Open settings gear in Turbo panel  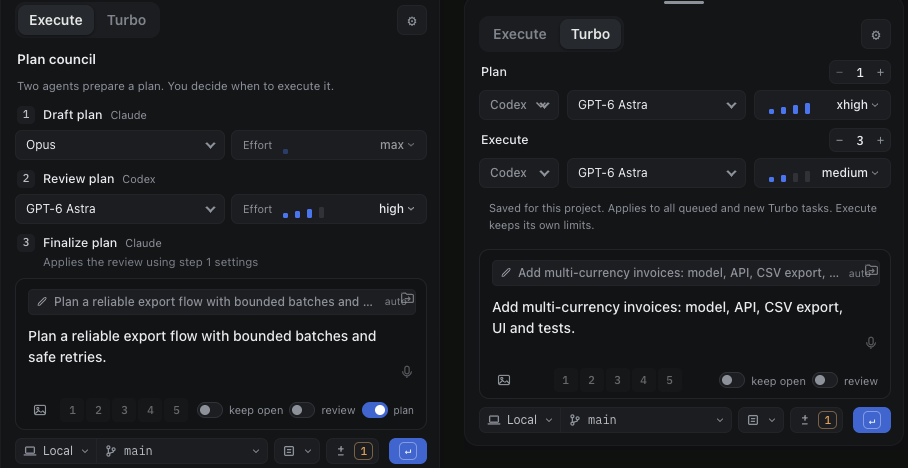[x=876, y=34]
